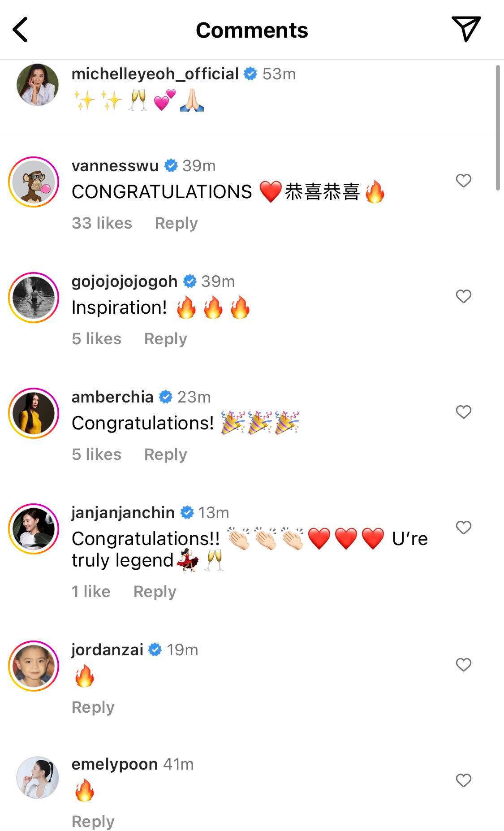The height and width of the screenshot is (831, 504).
Task: Like amberchia's Congratulations comment
Action: point(463,412)
